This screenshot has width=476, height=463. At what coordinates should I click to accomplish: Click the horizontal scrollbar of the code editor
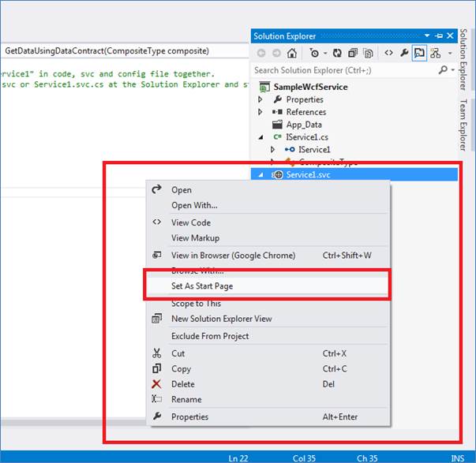click(73, 423)
